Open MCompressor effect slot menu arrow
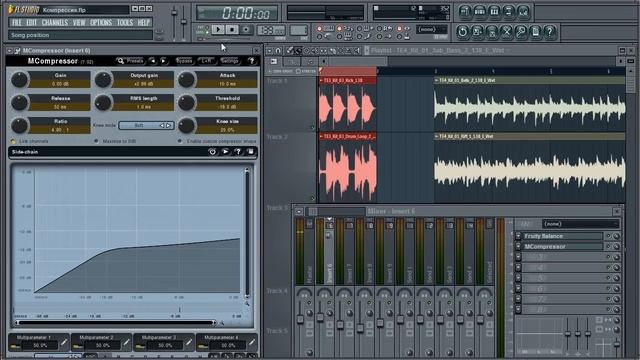This screenshot has height=360, width=640. click(518, 247)
